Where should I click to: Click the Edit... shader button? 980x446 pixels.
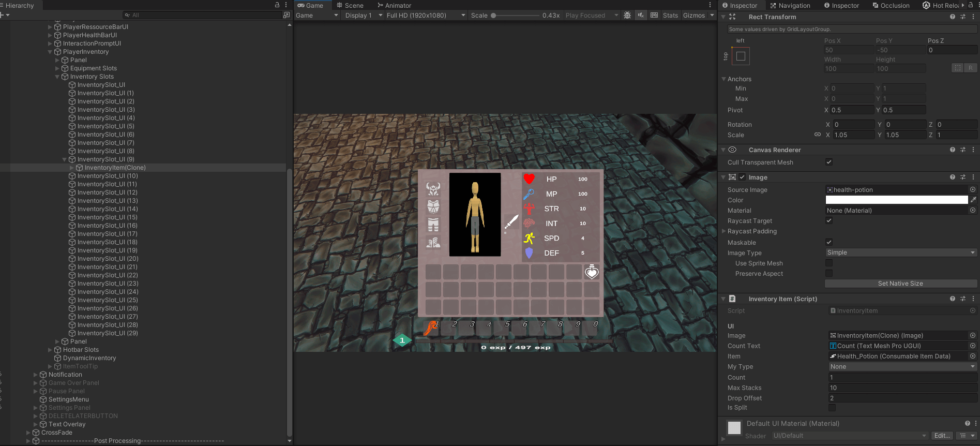(942, 436)
